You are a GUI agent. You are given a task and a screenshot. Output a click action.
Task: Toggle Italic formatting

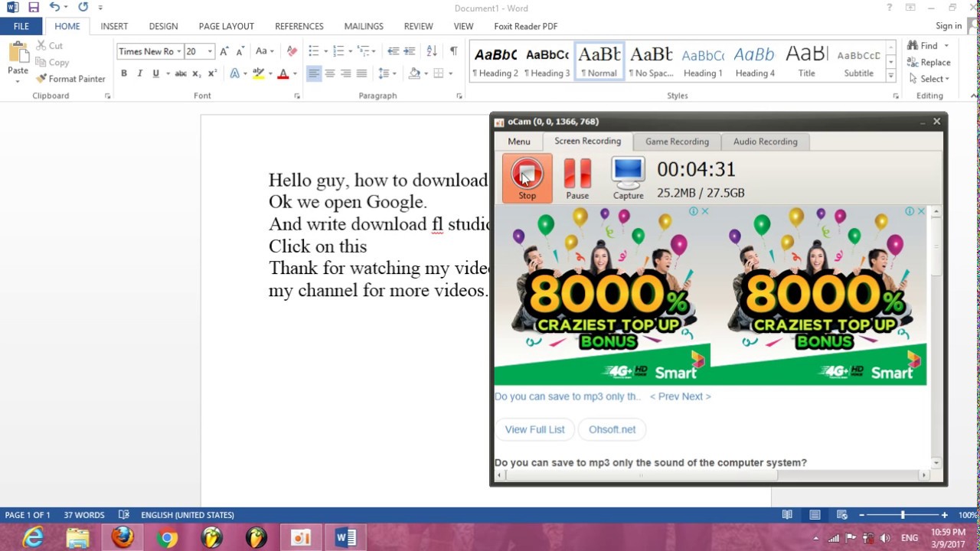point(139,73)
